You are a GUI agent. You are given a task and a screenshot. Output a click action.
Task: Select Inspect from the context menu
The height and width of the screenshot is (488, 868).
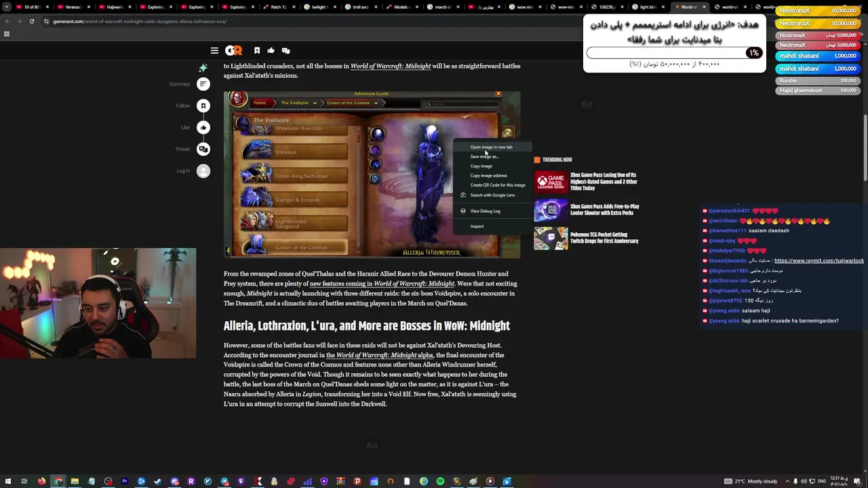tap(492, 226)
